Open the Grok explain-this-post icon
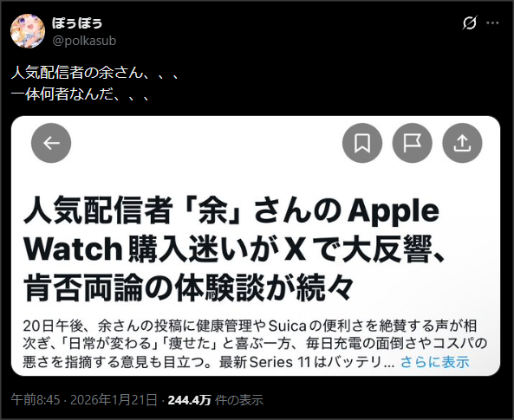Viewport: 514px width, 420px height. pos(470,23)
